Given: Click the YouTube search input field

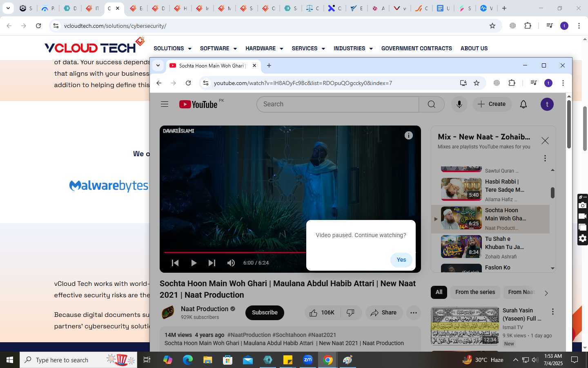Looking at the screenshot, I should (x=338, y=104).
